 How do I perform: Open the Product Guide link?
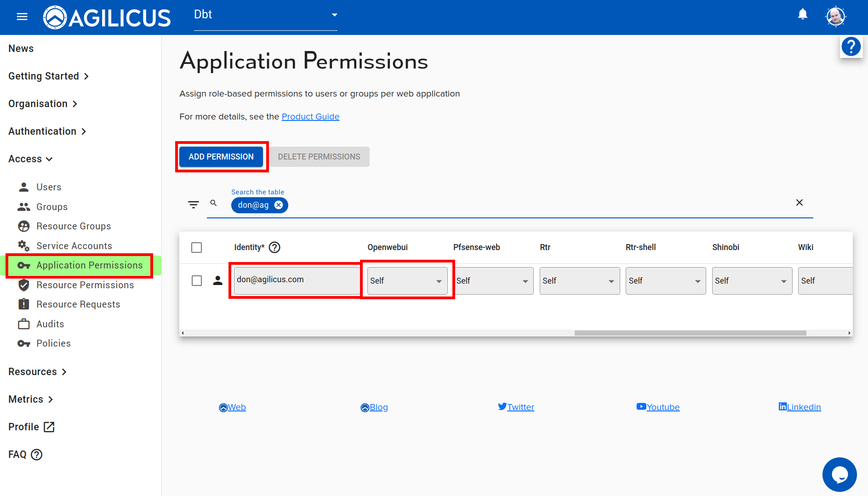pos(310,117)
